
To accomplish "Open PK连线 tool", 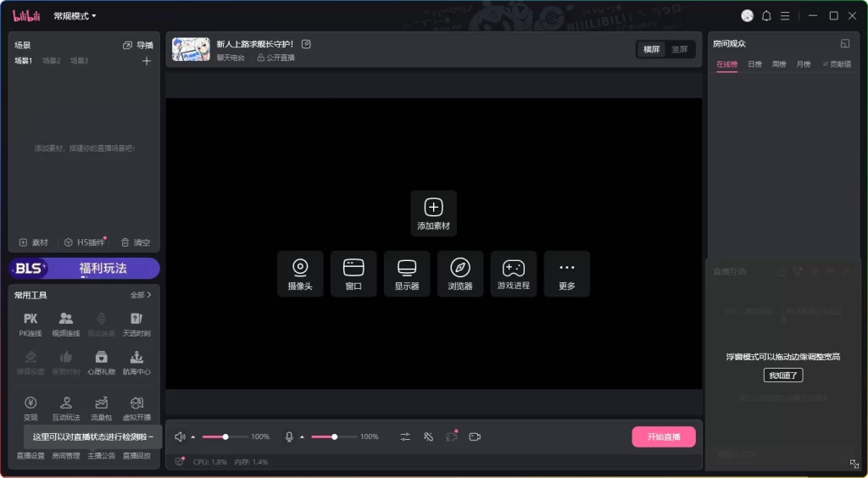I will 31,325.
